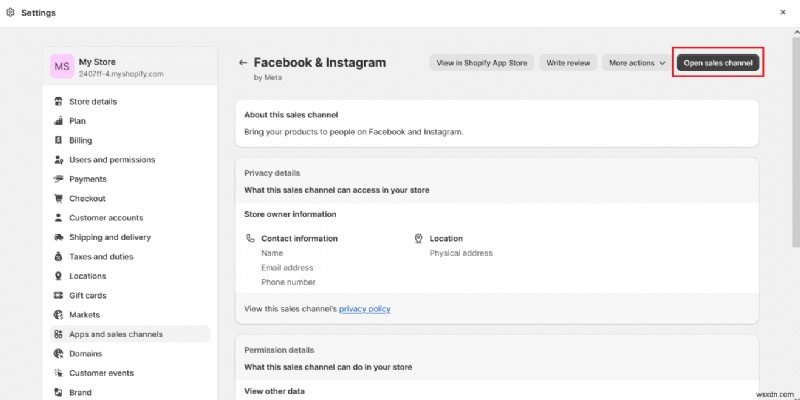This screenshot has height=400, width=800.
Task: Click the Store details storefront icon
Action: point(58,102)
